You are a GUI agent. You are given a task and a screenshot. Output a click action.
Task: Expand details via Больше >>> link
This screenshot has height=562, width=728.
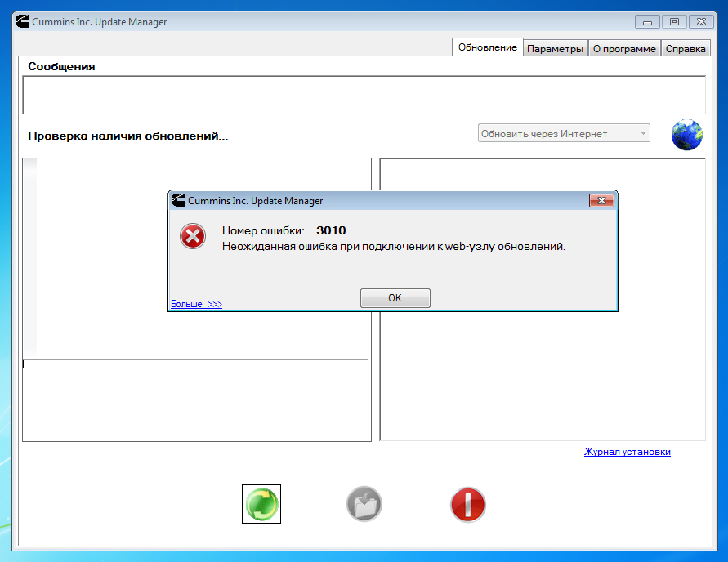pos(196,304)
